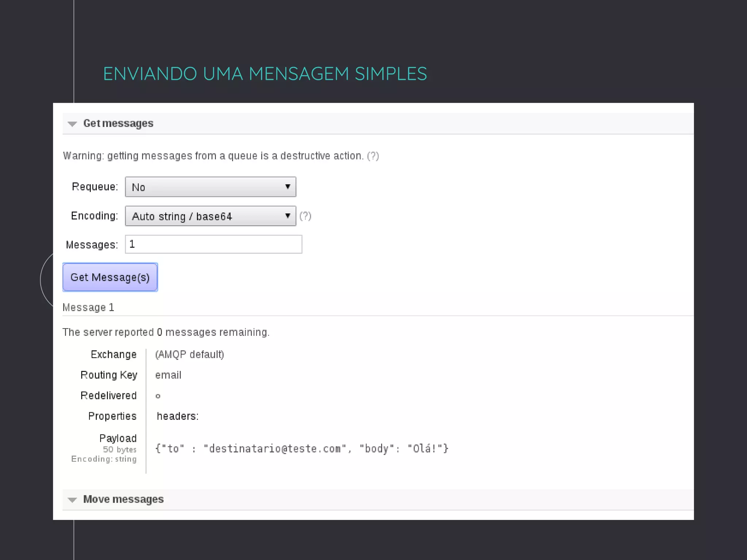Focus the Messages count input field
Viewport: 747px width, 560px height.
213,244
